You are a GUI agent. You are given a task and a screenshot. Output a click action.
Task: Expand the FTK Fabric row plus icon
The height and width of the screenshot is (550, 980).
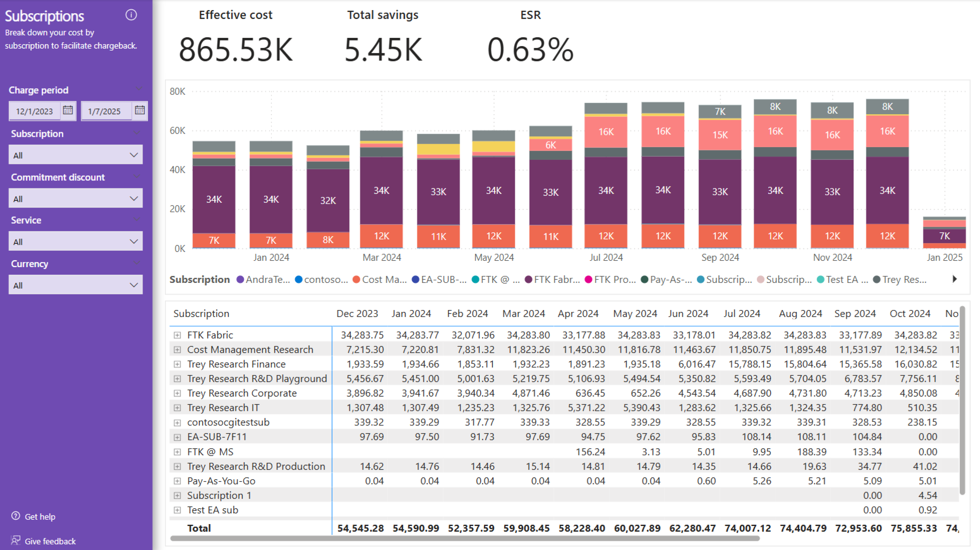177,335
